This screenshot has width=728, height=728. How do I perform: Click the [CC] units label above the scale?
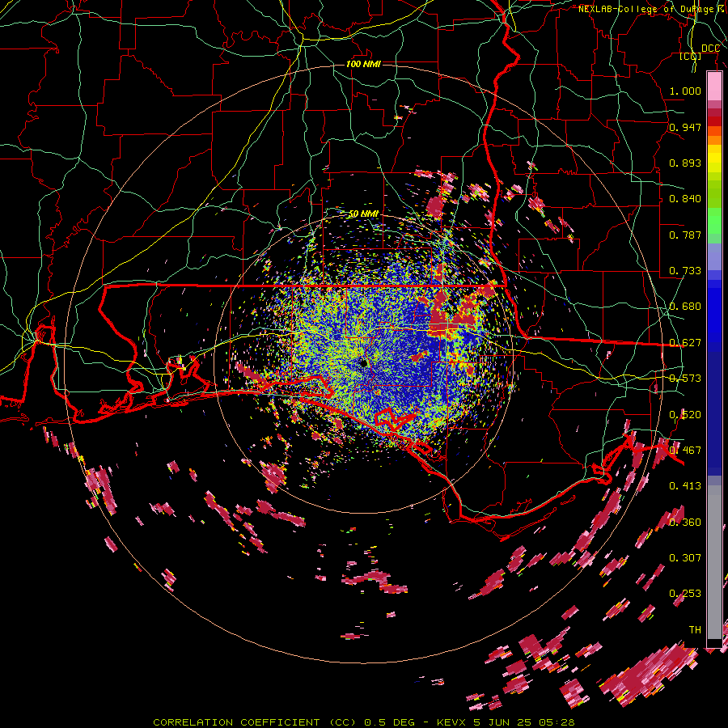[690, 57]
